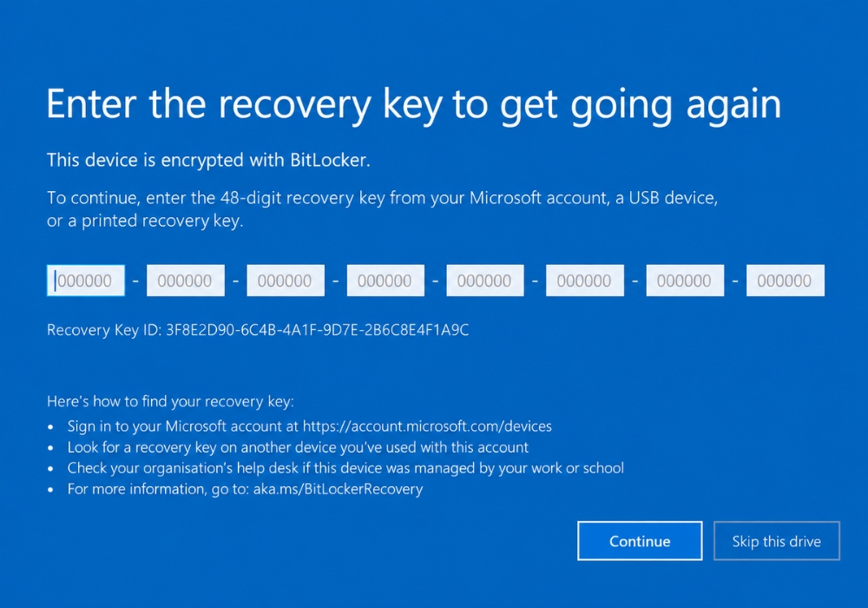Screen dimensions: 868x608
Task: Click the account.microsoft.com/devices sign-in line
Action: click(x=310, y=426)
